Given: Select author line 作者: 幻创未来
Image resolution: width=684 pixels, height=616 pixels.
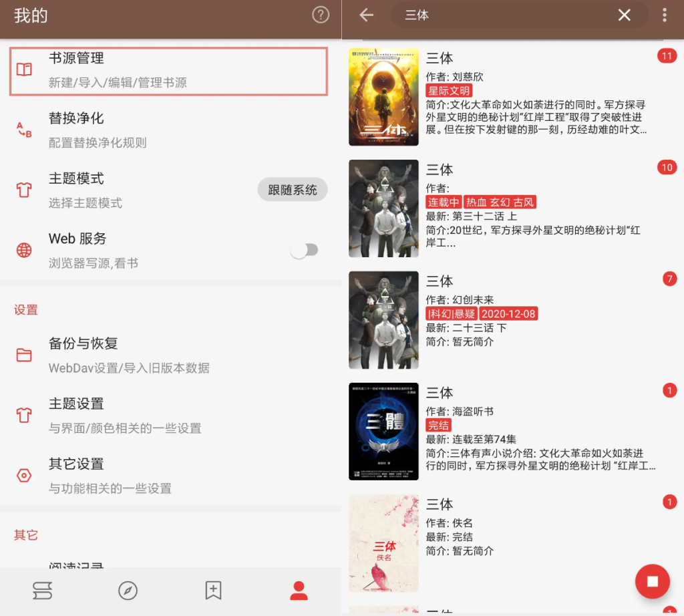Looking at the screenshot, I should point(460,300).
